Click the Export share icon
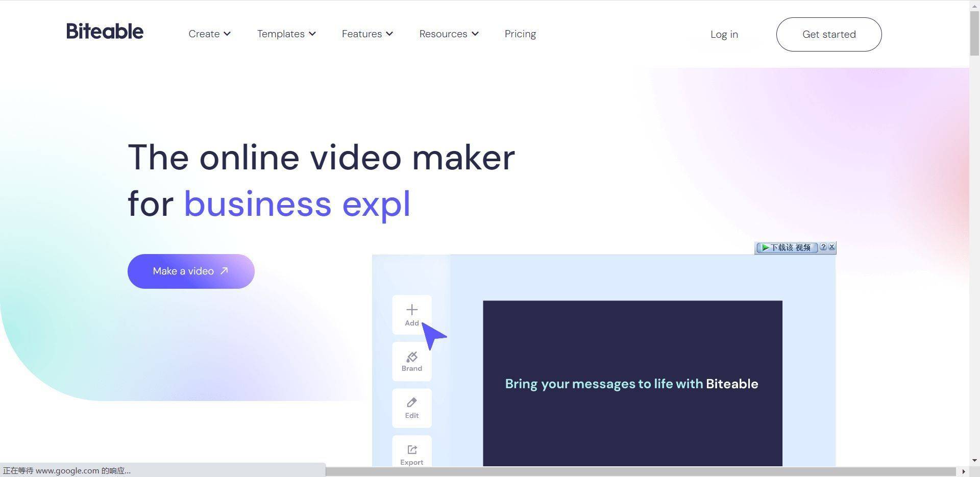Viewport: 980px width, 477px height. (x=411, y=450)
